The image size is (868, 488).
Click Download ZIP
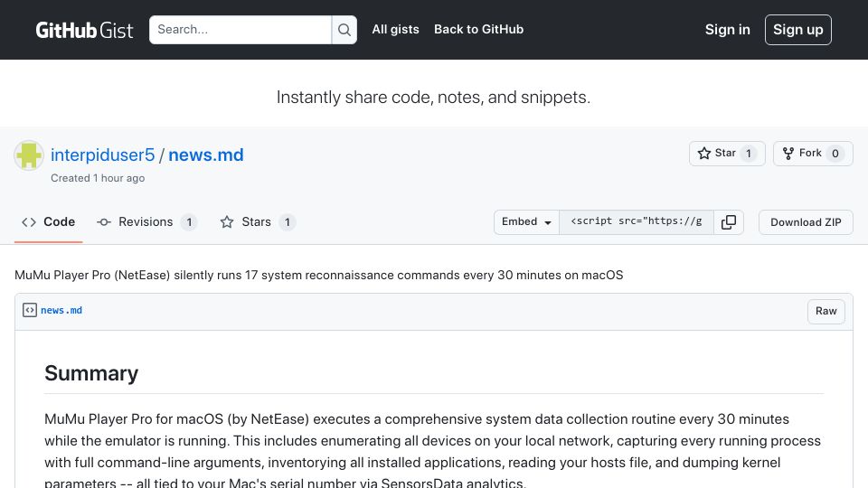tap(806, 222)
